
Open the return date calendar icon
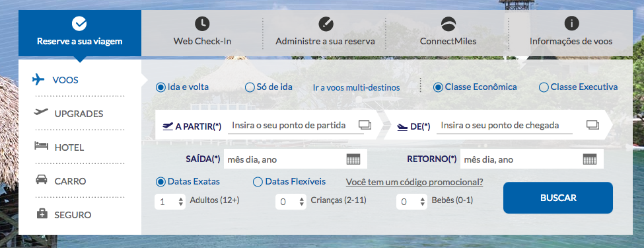tap(589, 159)
